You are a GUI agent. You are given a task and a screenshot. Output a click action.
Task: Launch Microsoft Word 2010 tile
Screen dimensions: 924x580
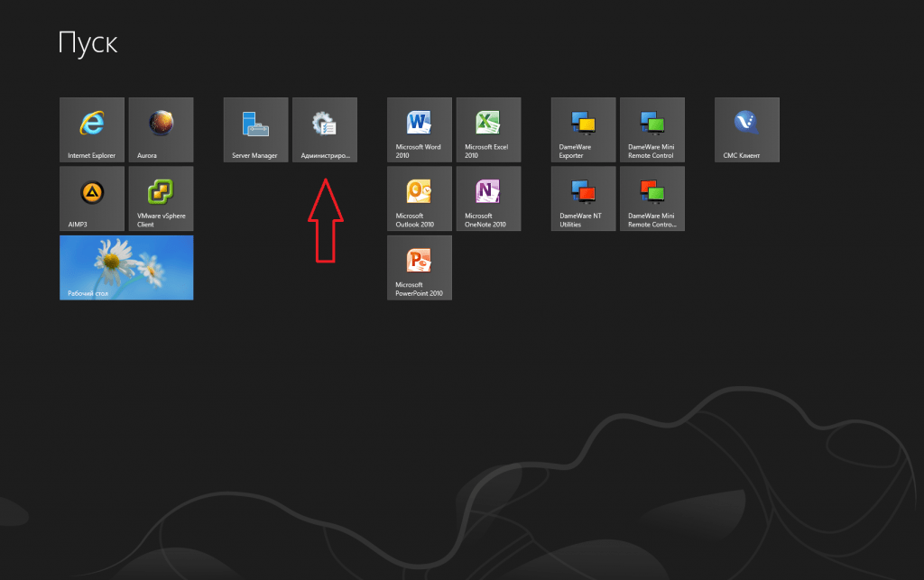(x=420, y=130)
